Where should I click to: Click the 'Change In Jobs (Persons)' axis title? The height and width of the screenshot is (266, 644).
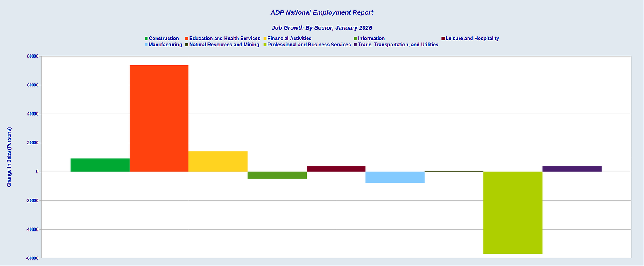tap(9, 157)
